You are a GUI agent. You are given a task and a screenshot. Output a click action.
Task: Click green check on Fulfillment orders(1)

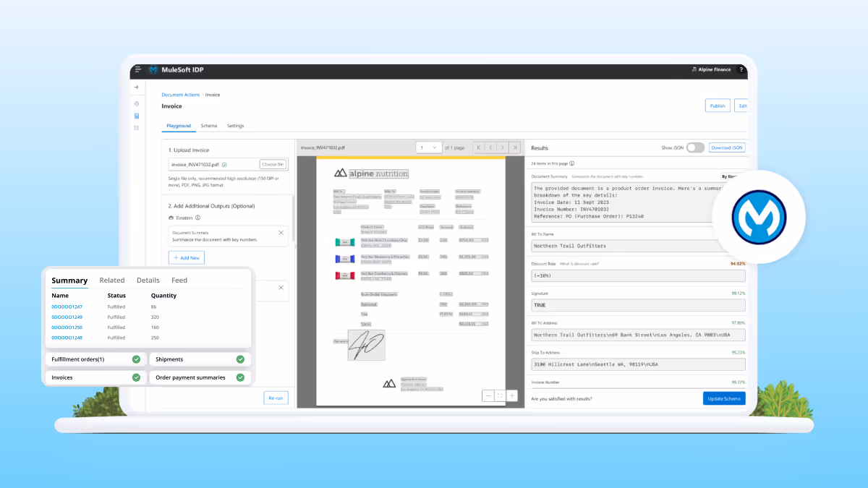pos(136,359)
